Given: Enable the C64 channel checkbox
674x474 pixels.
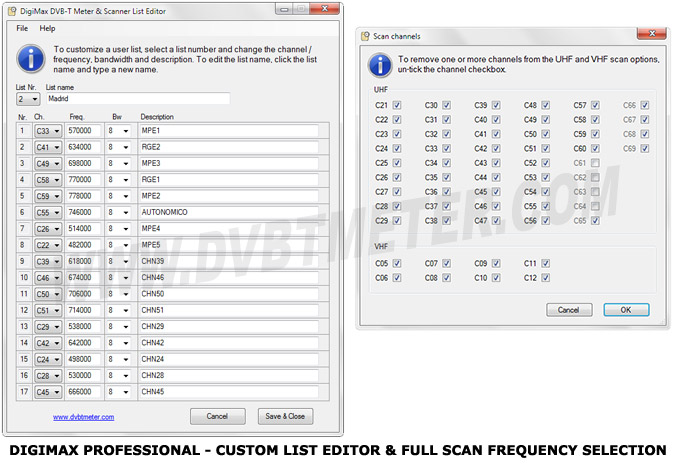Looking at the screenshot, I should coord(595,206).
